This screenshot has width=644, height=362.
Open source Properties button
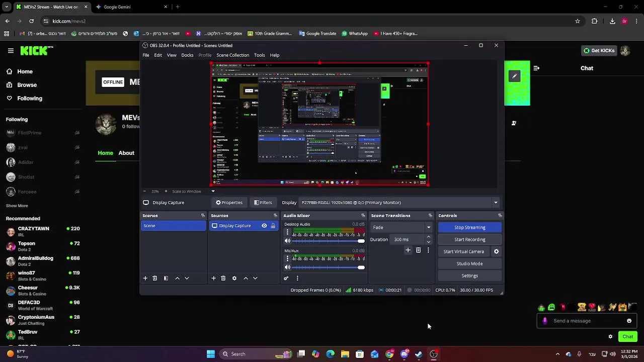tap(229, 203)
